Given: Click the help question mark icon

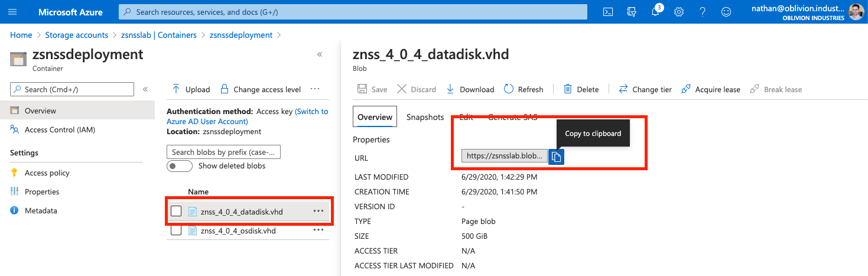Looking at the screenshot, I should (x=703, y=12).
